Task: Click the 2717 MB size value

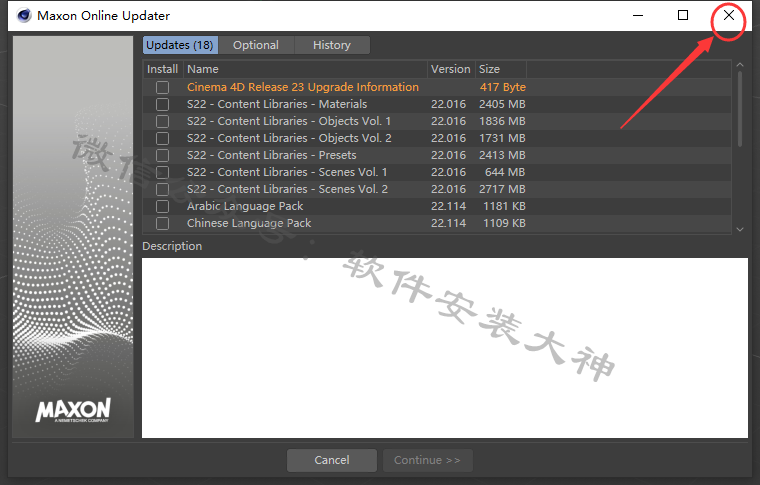Action: click(502, 189)
